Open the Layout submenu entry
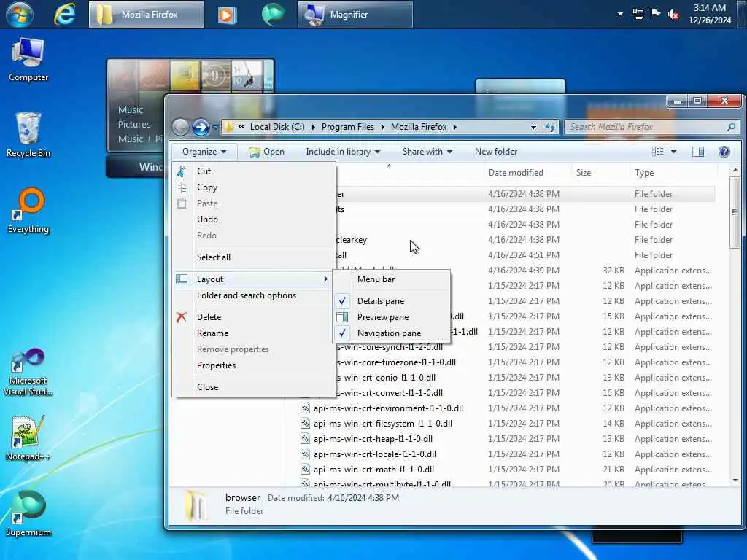The height and width of the screenshot is (560, 747). pyautogui.click(x=253, y=279)
